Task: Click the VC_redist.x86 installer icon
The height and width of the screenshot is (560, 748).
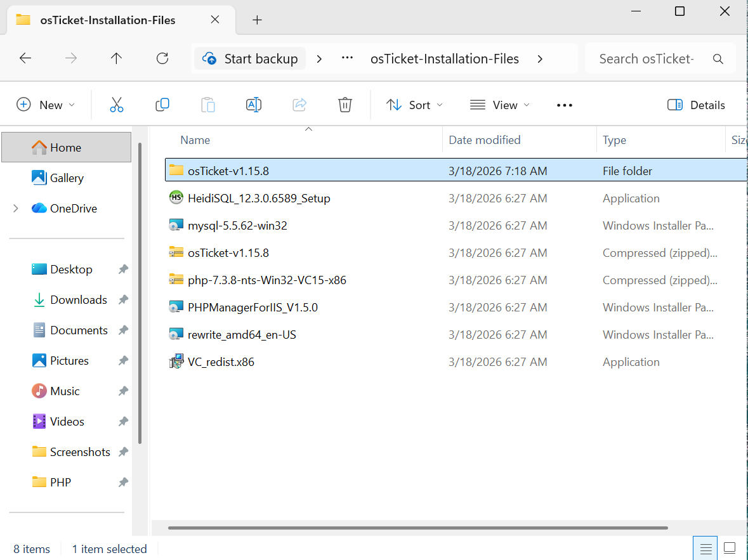Action: [176, 361]
